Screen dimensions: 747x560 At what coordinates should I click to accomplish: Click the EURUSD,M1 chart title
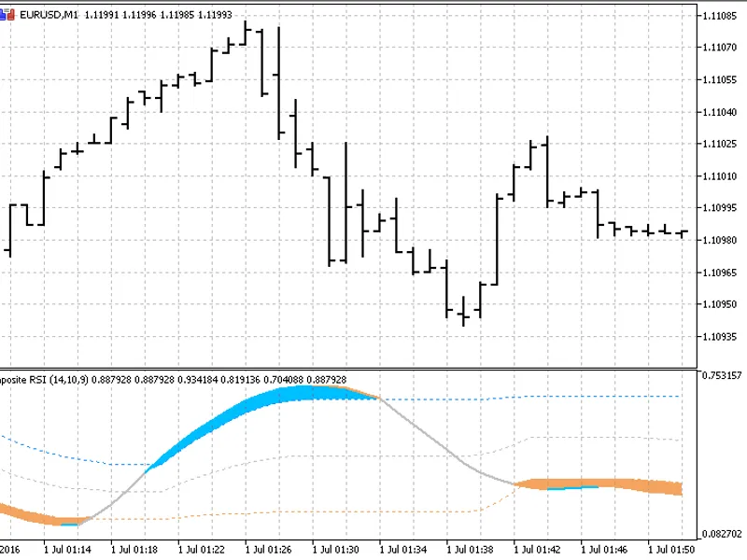pyautogui.click(x=49, y=15)
